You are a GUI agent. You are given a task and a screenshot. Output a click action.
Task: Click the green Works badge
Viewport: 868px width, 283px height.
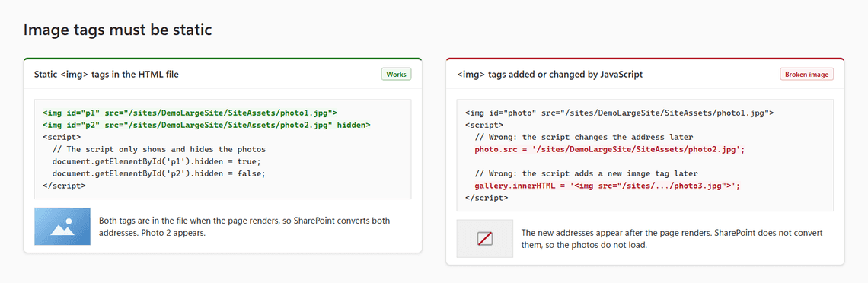(x=397, y=74)
